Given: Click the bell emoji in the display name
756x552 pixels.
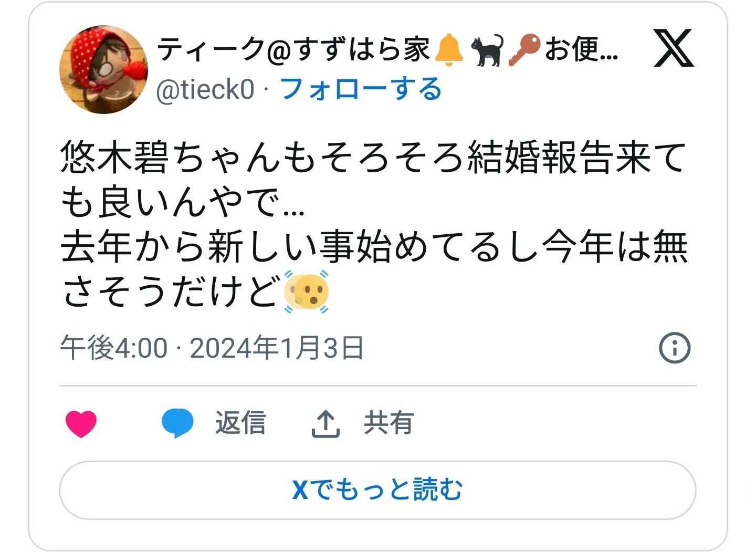Looking at the screenshot, I should (x=449, y=50).
